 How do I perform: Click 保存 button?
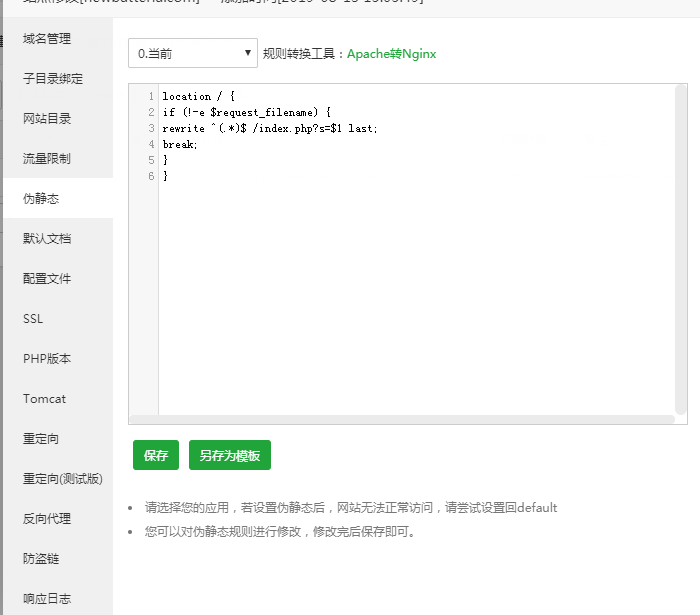pos(156,455)
